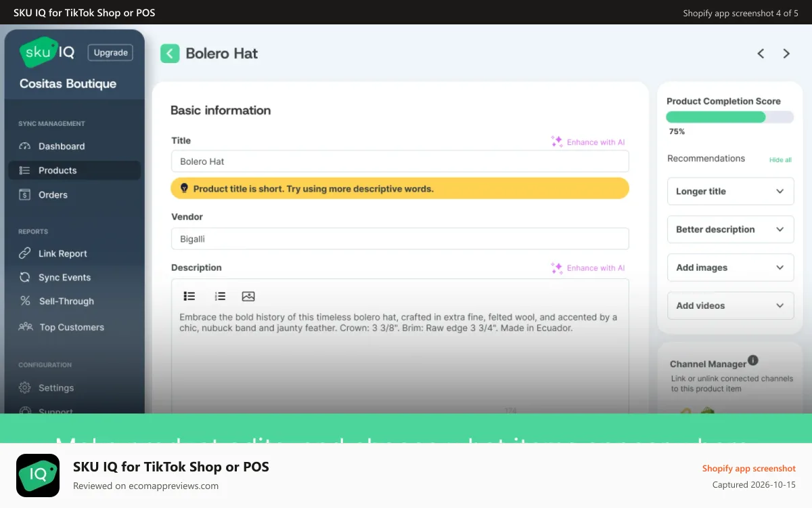Open the Products menu item
Image resolution: width=812 pixels, height=508 pixels.
click(74, 171)
